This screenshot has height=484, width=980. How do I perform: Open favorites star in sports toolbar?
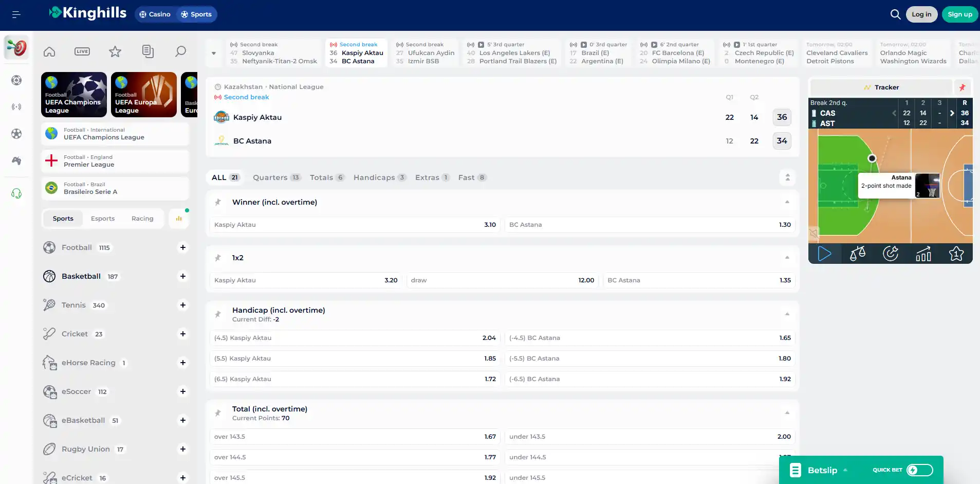[115, 51]
